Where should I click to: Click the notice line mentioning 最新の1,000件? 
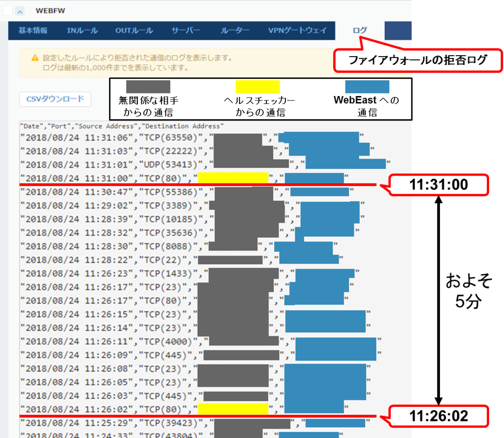pyautogui.click(x=116, y=68)
